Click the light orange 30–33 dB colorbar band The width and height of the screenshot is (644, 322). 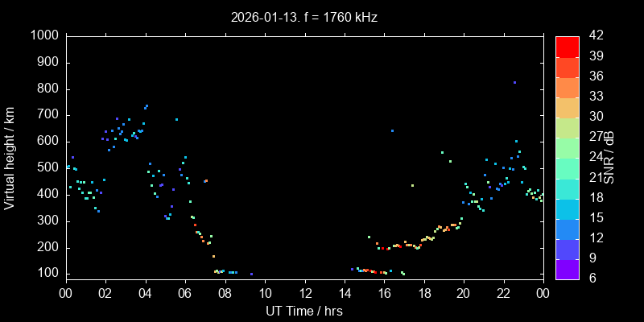tap(567, 107)
